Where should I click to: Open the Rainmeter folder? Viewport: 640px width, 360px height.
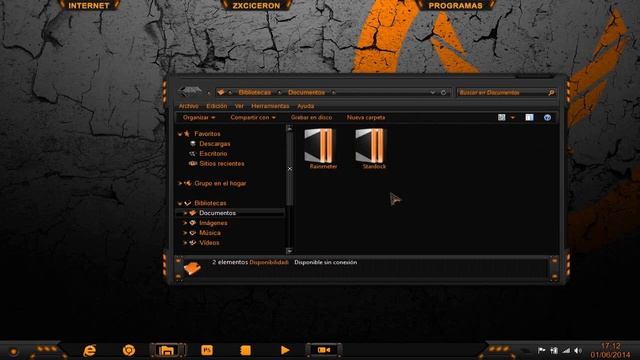(320, 149)
